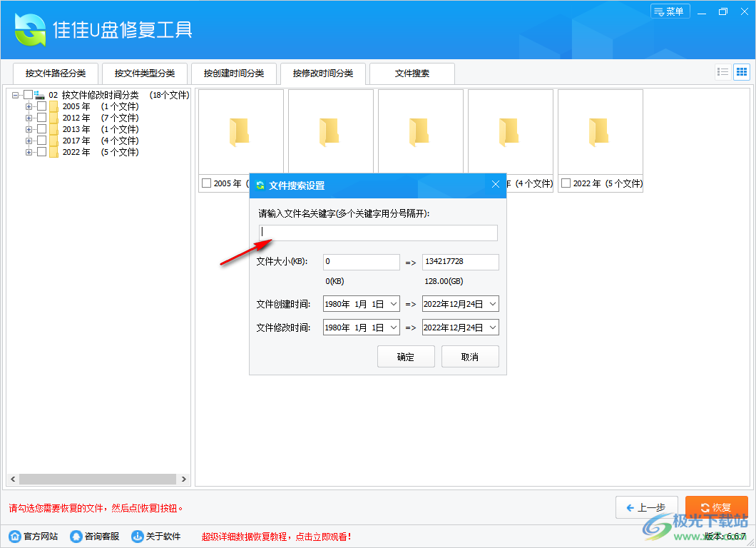Select the 2017 年 folder icon in tree
756x548 pixels.
tap(53, 141)
